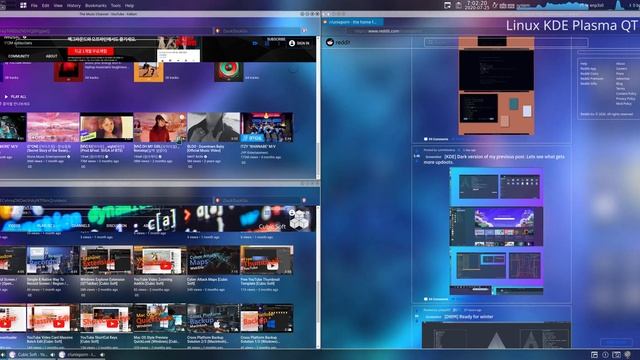Open the View menu

coord(58,6)
